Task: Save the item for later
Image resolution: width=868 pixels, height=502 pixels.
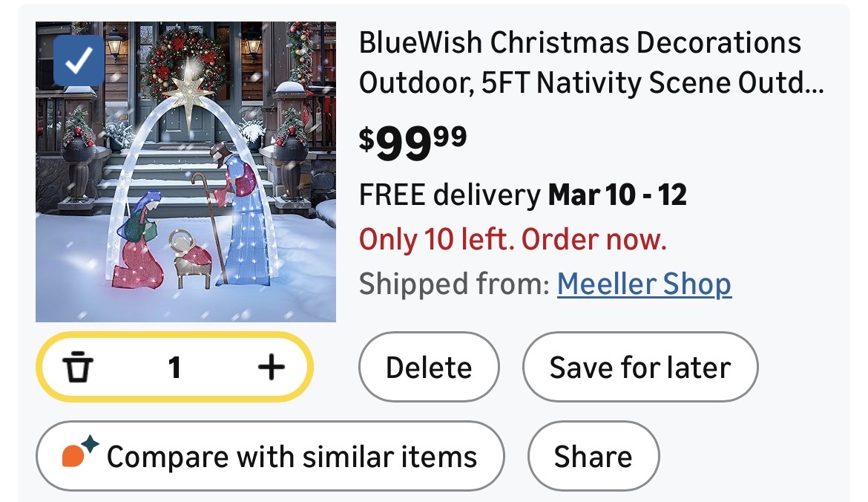Action: 640,367
